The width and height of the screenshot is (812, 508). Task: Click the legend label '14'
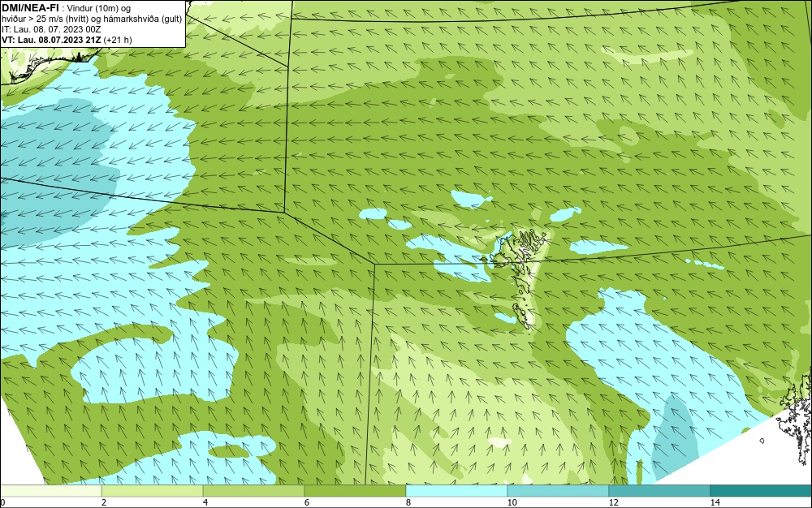[715, 502]
